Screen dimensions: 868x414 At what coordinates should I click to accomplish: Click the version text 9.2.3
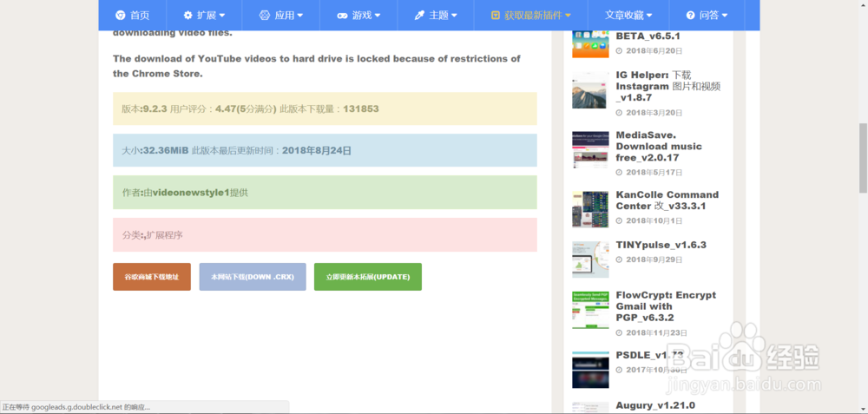(155, 109)
